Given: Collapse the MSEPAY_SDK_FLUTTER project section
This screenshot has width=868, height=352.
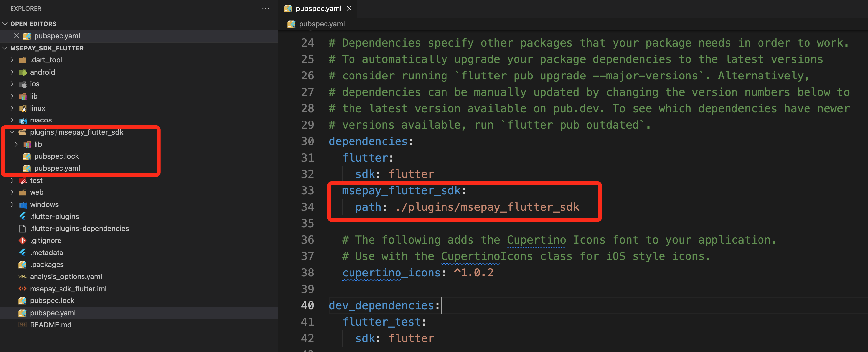Looking at the screenshot, I should tap(5, 48).
